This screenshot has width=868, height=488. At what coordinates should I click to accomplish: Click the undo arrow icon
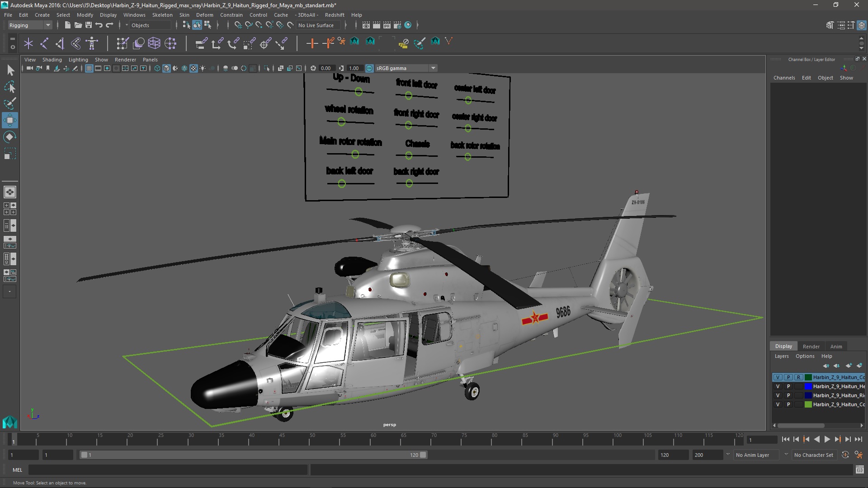coord(99,25)
